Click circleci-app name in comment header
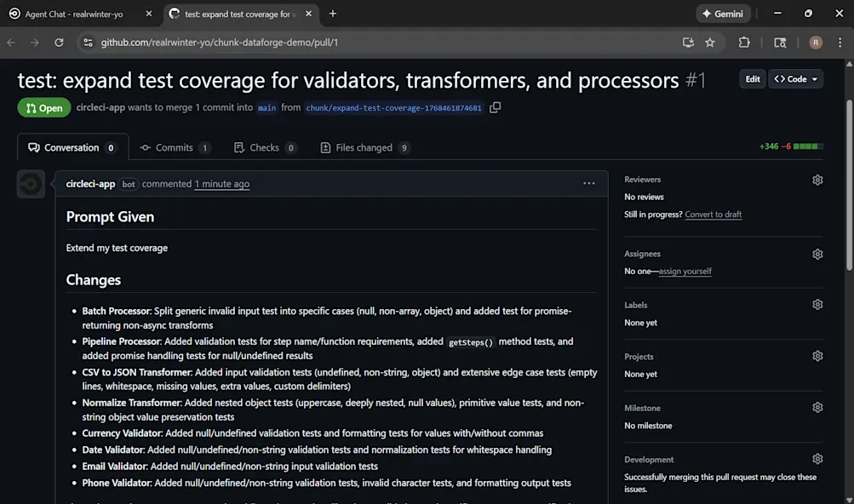Screen dimensions: 854x504 [x=90, y=184]
